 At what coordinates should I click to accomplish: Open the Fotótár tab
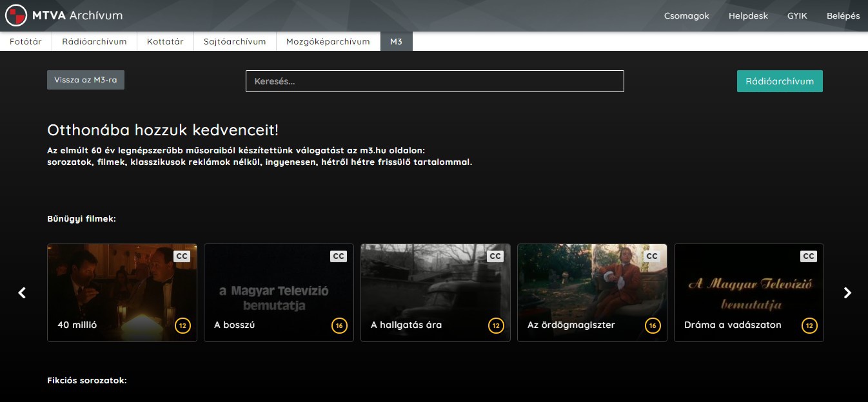pyautogui.click(x=26, y=41)
